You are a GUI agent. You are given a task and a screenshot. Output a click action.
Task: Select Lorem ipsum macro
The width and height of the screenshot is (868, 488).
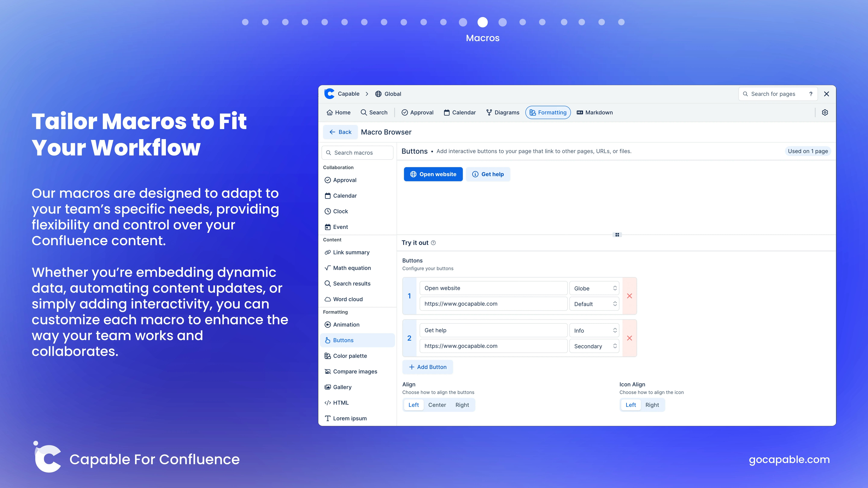[357, 418]
